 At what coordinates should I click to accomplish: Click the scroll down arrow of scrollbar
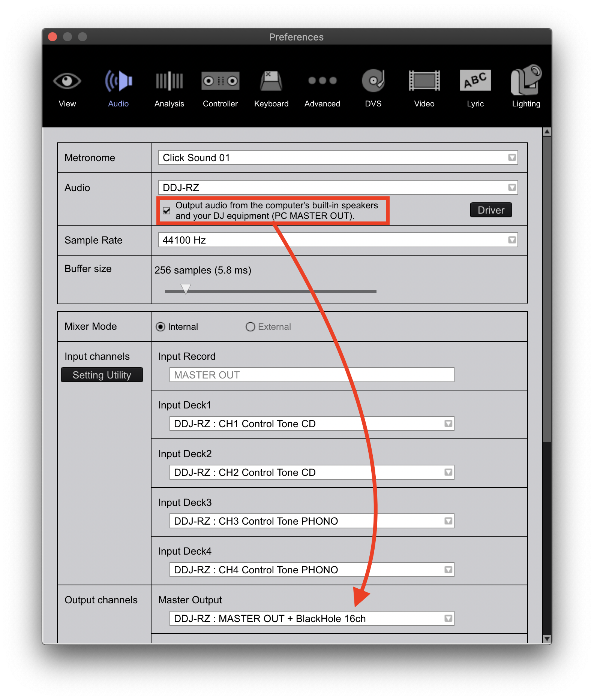[547, 639]
